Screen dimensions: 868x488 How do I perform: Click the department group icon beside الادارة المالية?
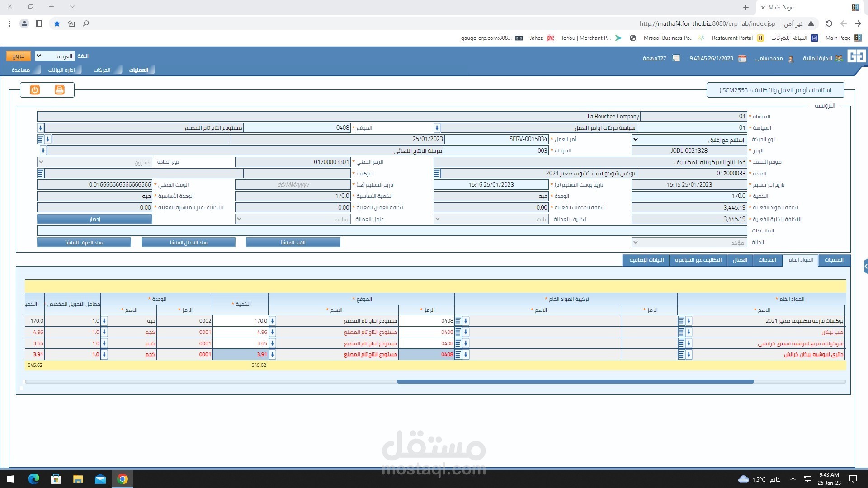pos(839,58)
